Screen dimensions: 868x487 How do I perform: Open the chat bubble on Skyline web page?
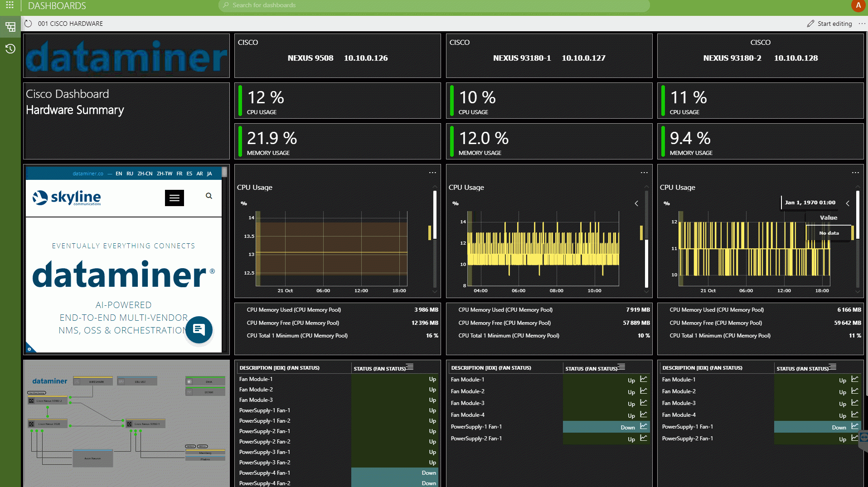pyautogui.click(x=199, y=329)
